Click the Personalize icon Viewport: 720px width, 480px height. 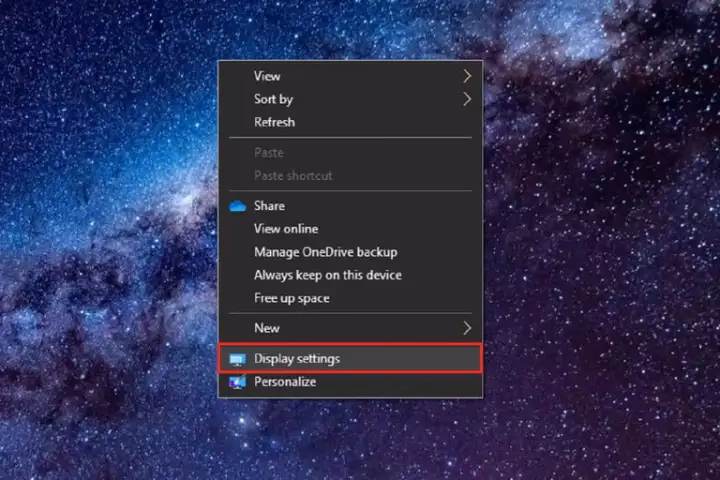coord(237,382)
